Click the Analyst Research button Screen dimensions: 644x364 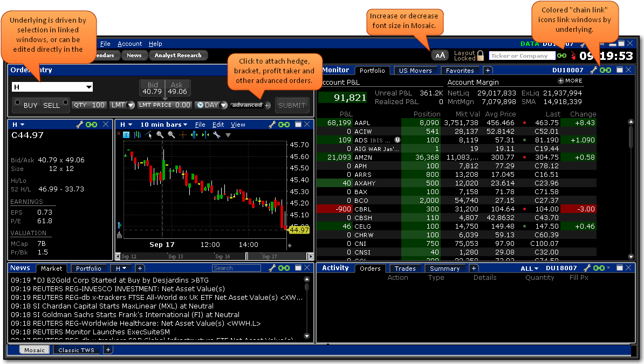pyautogui.click(x=177, y=55)
